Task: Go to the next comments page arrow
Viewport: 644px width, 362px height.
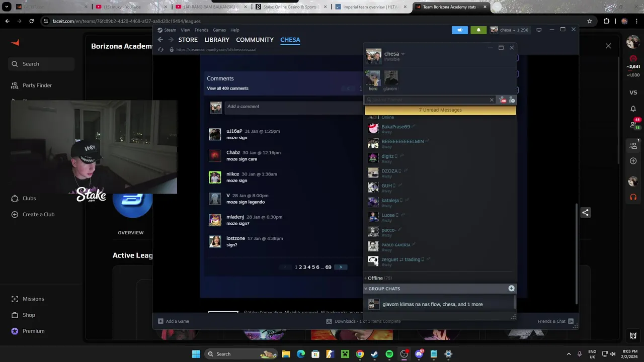Action: 341,267
